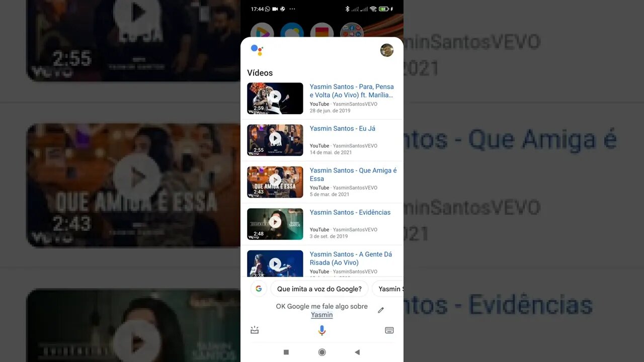Tap the three-dots more notifications indicator

point(292,9)
